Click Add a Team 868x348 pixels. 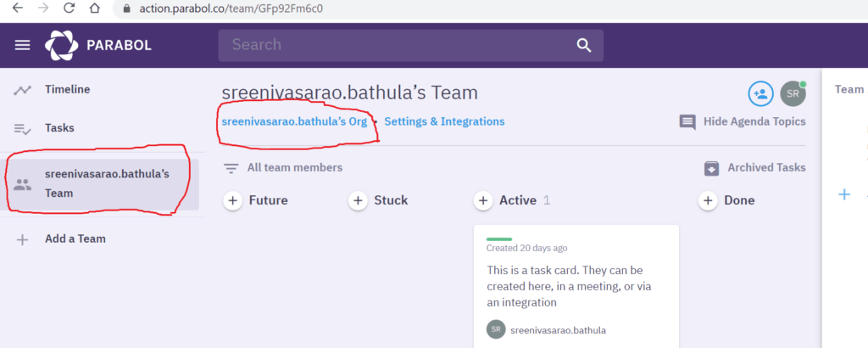(x=75, y=239)
